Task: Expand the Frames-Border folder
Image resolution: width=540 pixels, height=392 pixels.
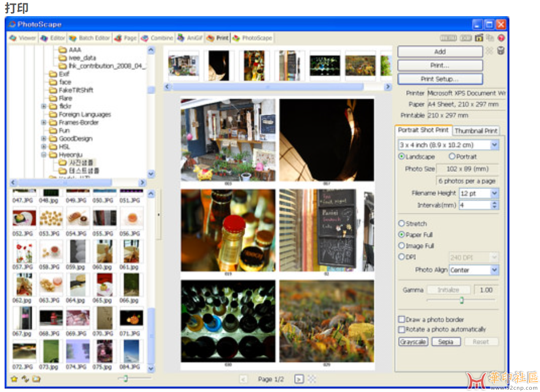Action: point(44,123)
